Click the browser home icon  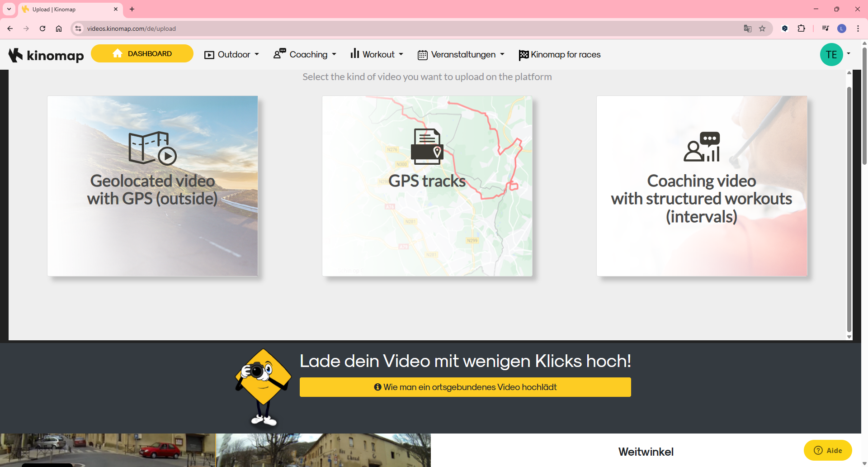59,29
